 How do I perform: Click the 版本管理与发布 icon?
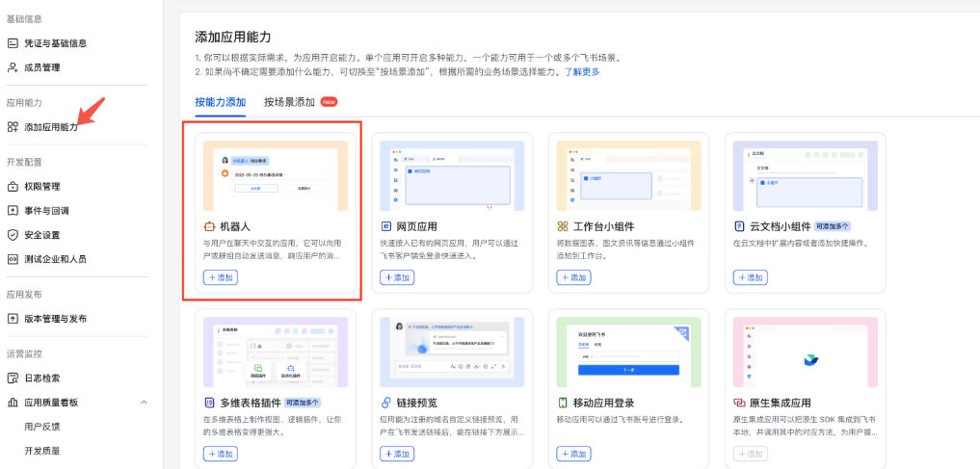point(13,319)
